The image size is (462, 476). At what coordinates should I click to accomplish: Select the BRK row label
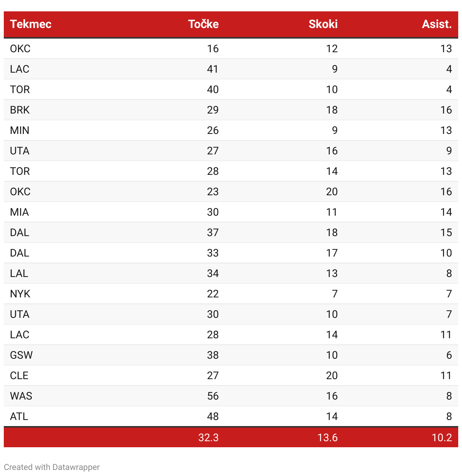tap(20, 110)
